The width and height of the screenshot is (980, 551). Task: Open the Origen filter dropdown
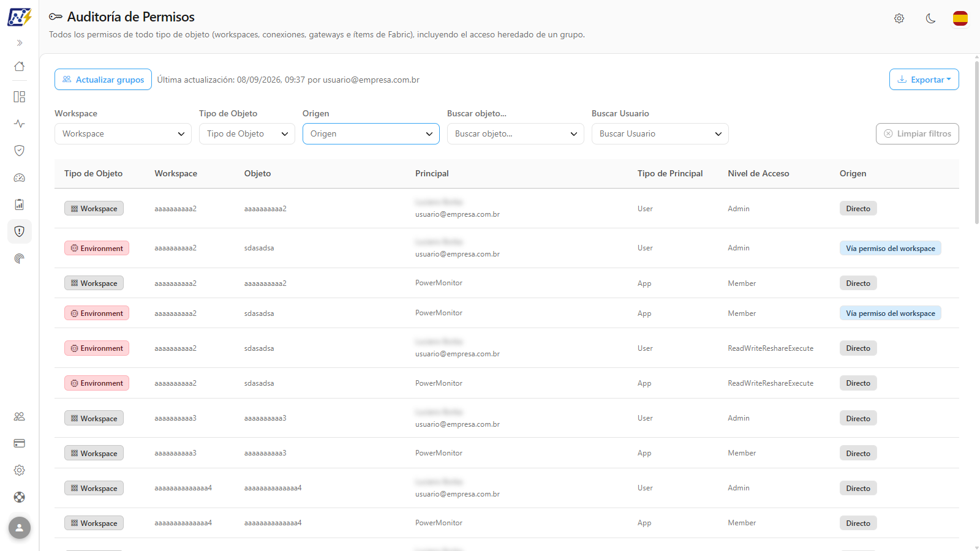[371, 134]
